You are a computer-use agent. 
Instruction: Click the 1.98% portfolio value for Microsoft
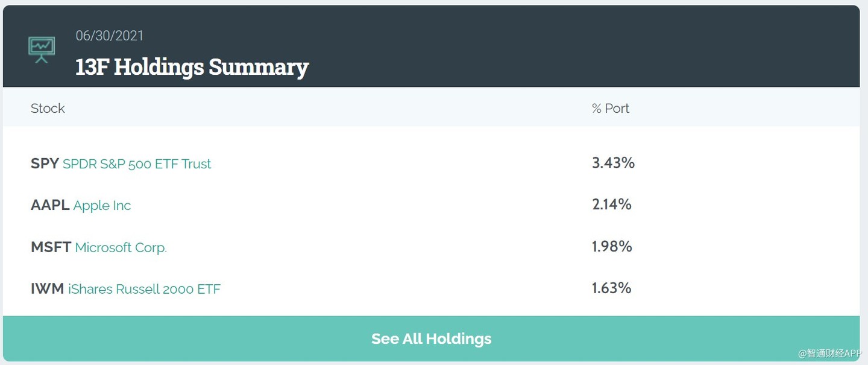611,246
